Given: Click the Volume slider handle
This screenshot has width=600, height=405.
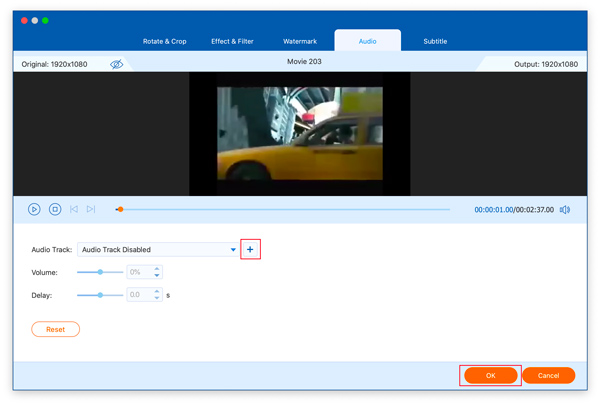Looking at the screenshot, I should pos(100,272).
